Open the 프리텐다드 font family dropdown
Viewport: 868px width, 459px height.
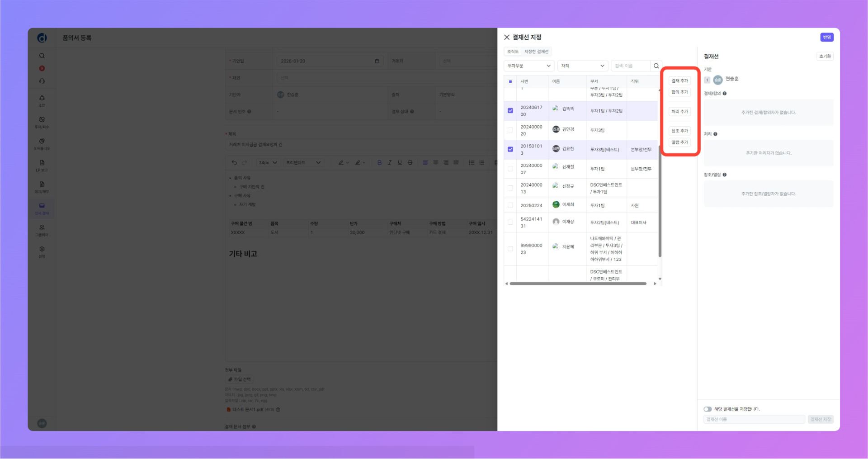click(303, 163)
